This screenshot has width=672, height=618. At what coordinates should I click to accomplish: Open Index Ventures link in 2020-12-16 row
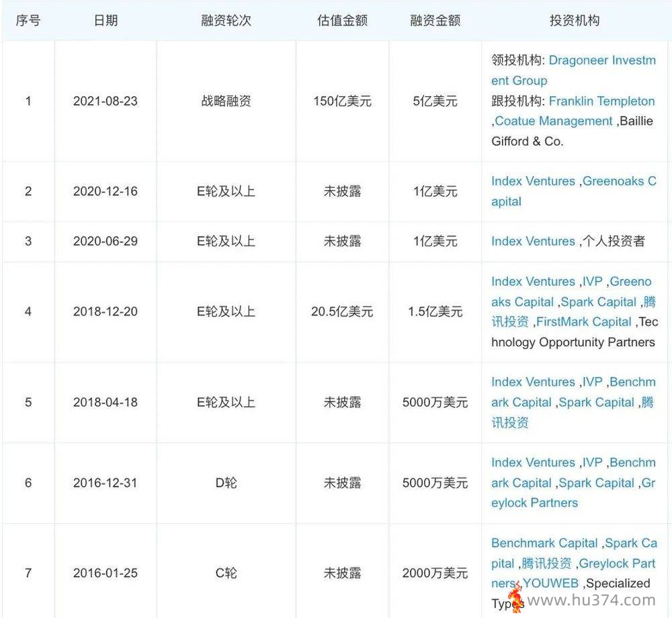coord(533,181)
